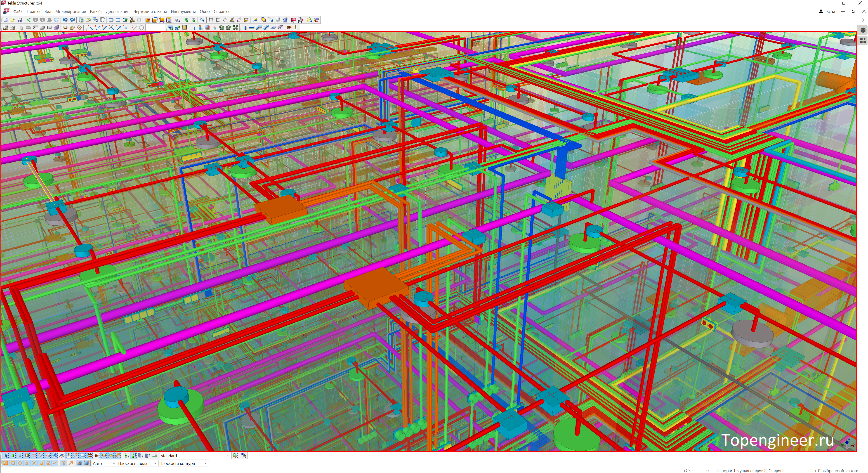The image size is (868, 473).
Task: Expand the standard selection filter dropdown
Action: pos(228,455)
